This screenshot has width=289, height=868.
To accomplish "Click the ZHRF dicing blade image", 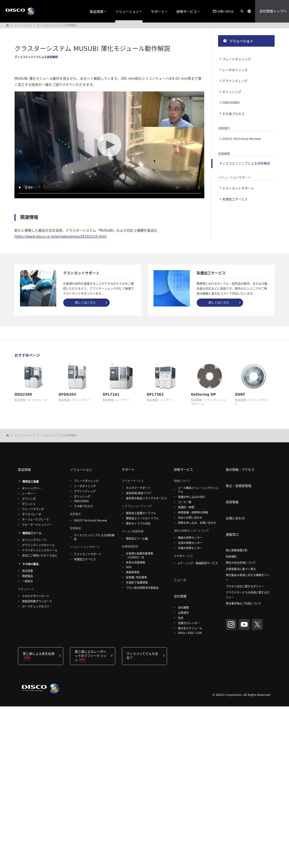I will [253, 376].
